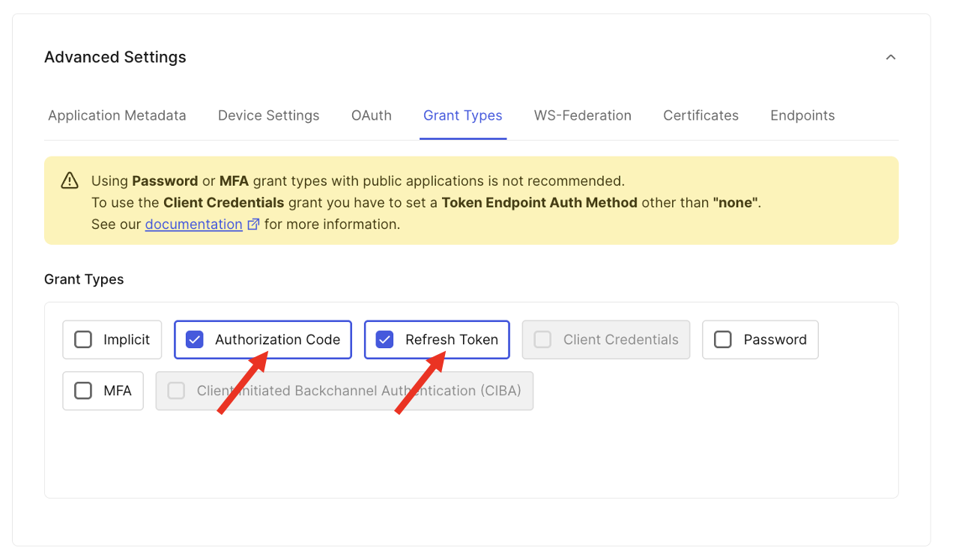This screenshot has height=560, width=953.
Task: Switch to the Device Settings tab
Action: (268, 115)
